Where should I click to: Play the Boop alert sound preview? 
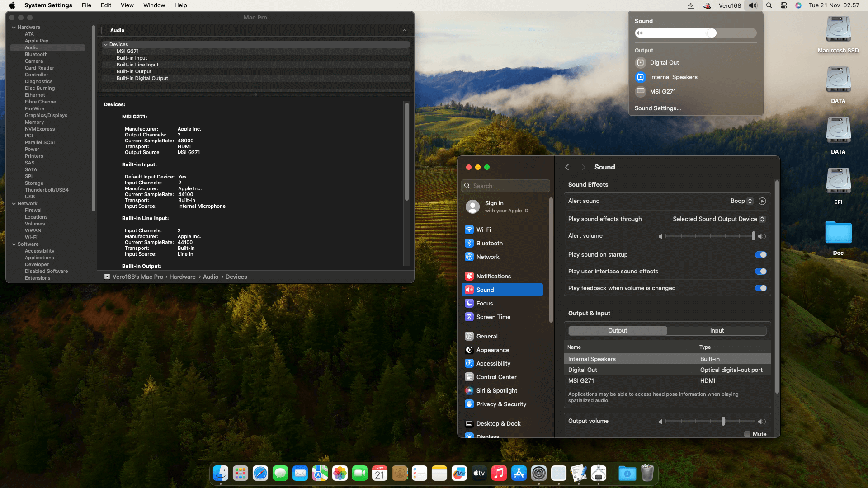point(762,201)
